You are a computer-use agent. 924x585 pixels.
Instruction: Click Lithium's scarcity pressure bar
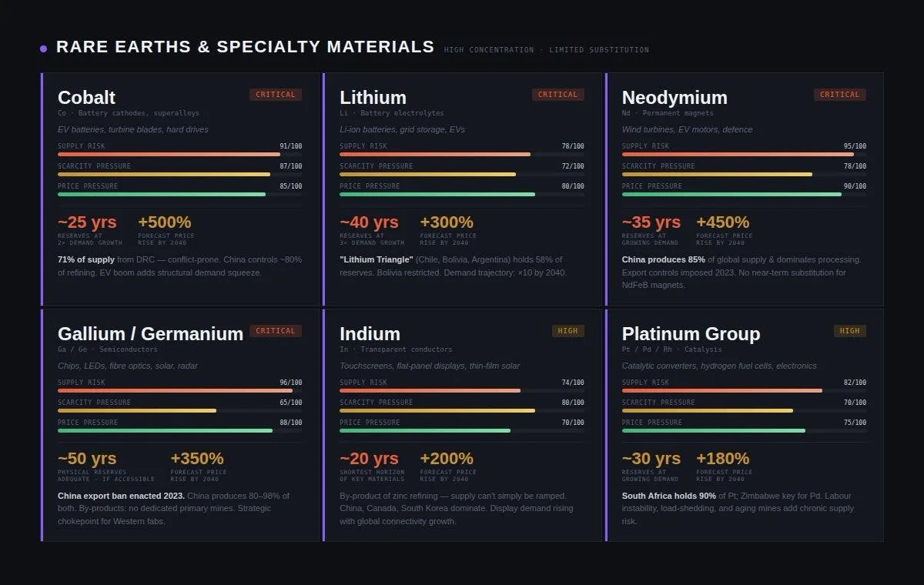462,174
